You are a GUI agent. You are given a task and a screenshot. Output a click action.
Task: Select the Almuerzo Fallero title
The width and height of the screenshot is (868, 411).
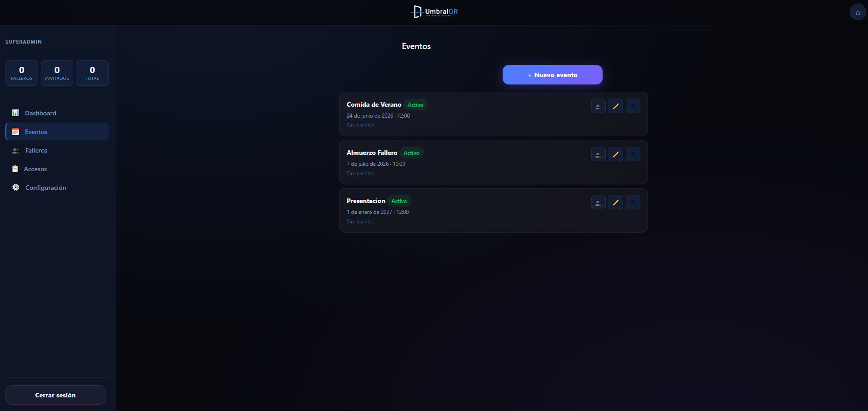[x=372, y=153]
